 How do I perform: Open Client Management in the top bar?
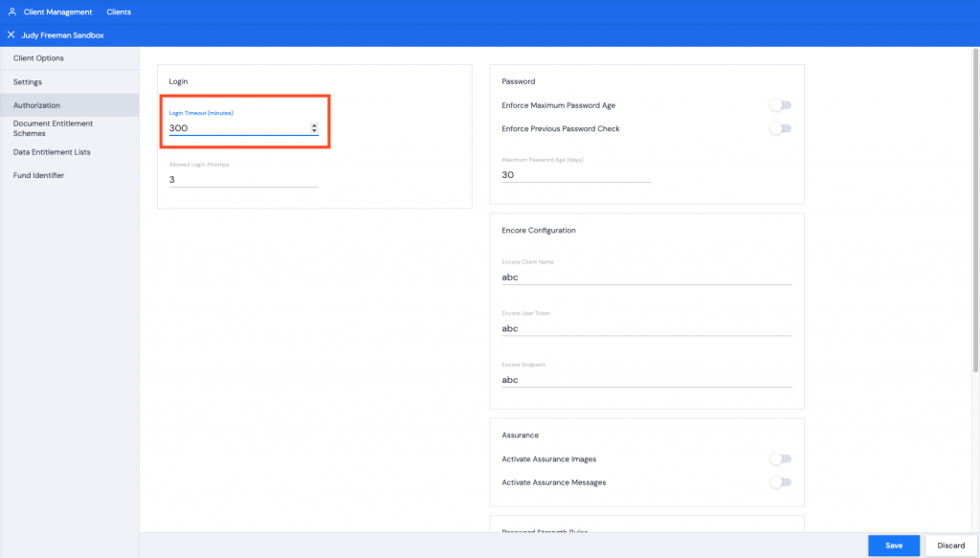(57, 11)
